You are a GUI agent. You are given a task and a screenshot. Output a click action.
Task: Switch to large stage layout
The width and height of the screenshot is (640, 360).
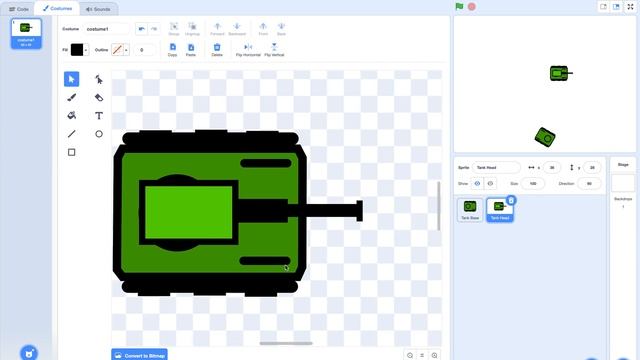(x=616, y=7)
